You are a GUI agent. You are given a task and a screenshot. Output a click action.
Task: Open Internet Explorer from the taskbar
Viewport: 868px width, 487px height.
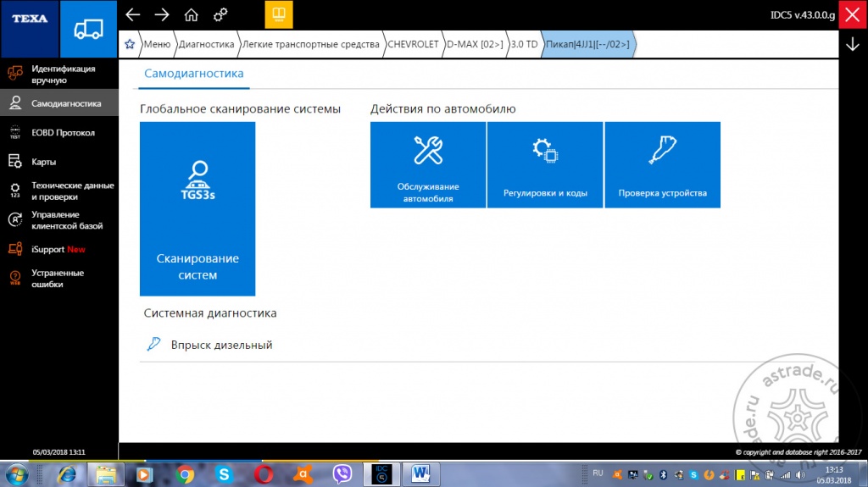point(67,474)
